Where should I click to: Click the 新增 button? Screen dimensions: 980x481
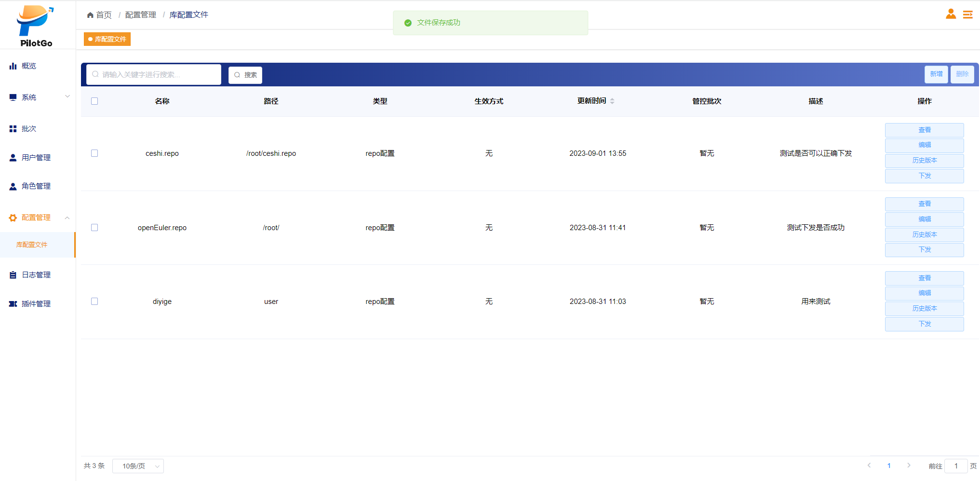936,74
